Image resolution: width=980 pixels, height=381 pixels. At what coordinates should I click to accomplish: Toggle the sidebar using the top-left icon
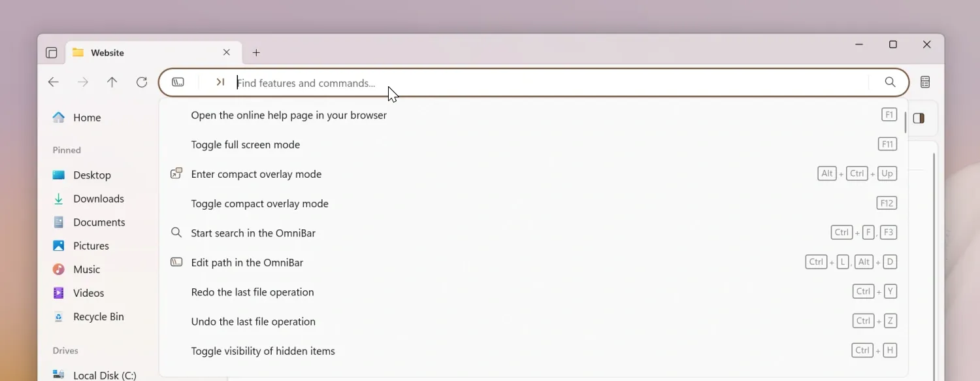click(x=52, y=52)
